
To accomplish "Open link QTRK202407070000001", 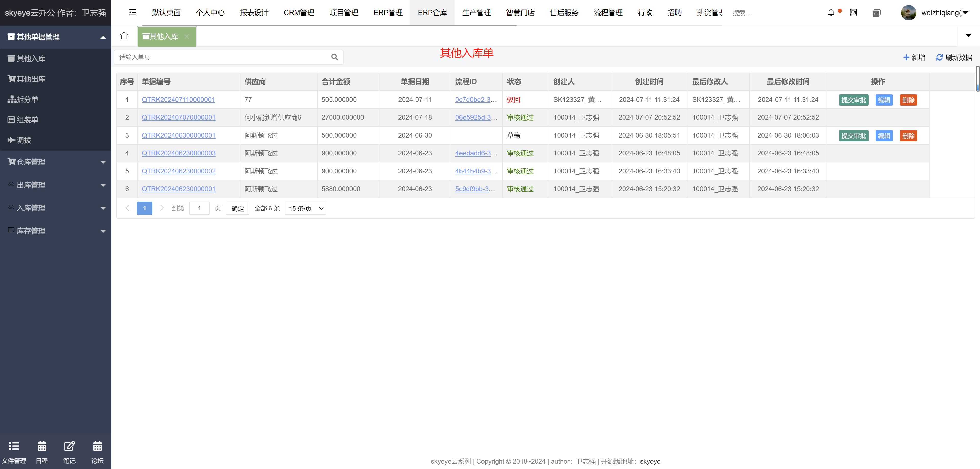I will [178, 117].
